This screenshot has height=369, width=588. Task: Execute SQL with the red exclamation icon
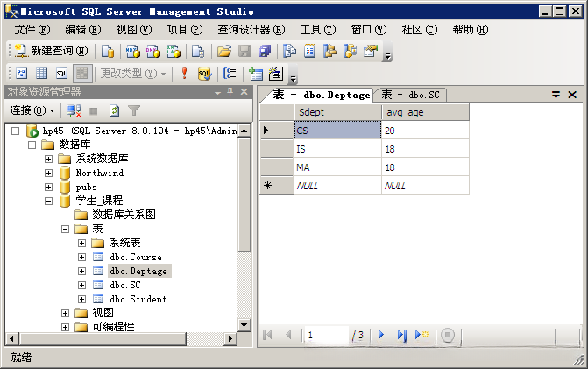pos(184,74)
